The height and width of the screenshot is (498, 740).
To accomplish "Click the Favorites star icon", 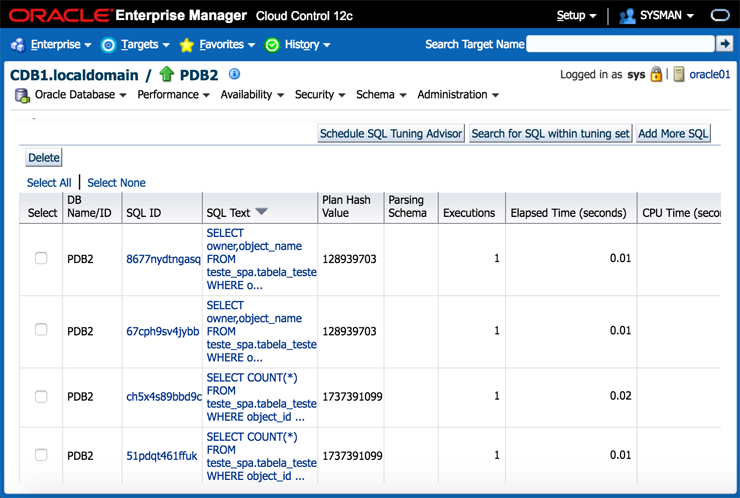I will tap(186, 45).
